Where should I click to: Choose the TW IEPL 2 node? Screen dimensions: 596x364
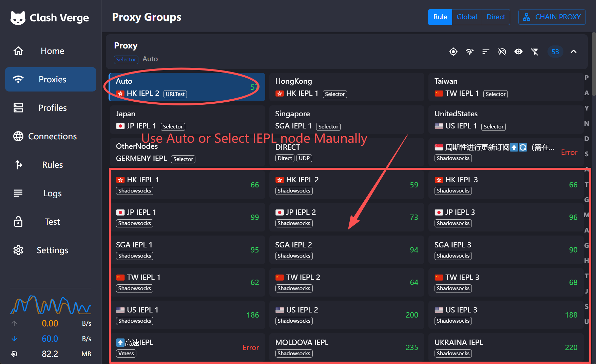[x=347, y=282]
